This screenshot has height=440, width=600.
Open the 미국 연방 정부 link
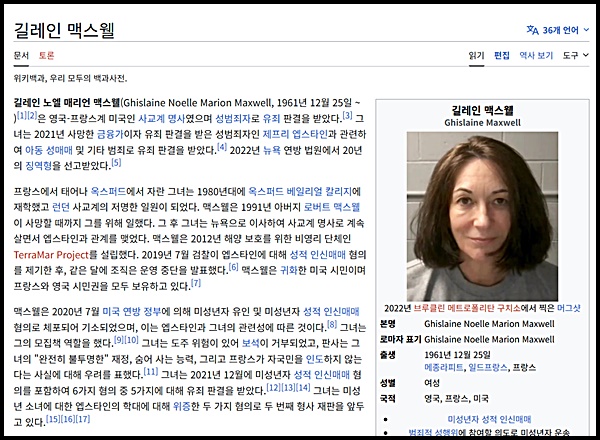pos(132,311)
